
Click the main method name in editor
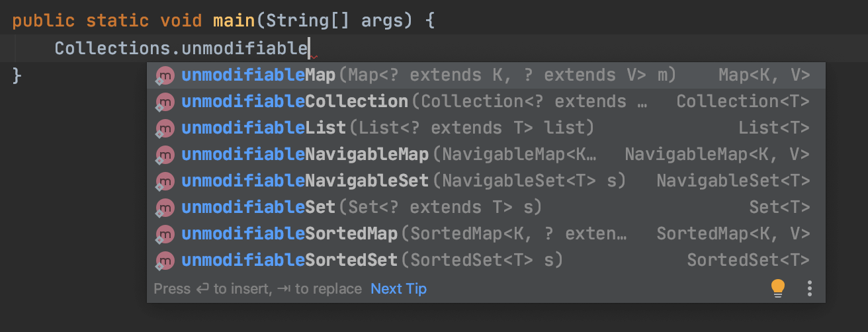point(234,21)
